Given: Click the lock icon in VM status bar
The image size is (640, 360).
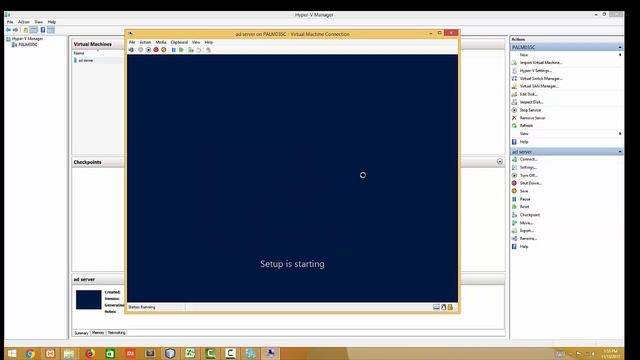Looking at the screenshot, I should [450, 307].
